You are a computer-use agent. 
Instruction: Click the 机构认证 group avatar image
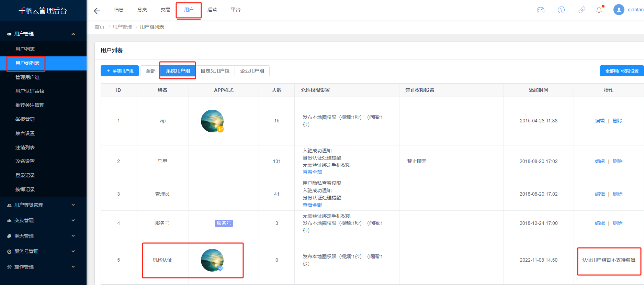[212, 260]
